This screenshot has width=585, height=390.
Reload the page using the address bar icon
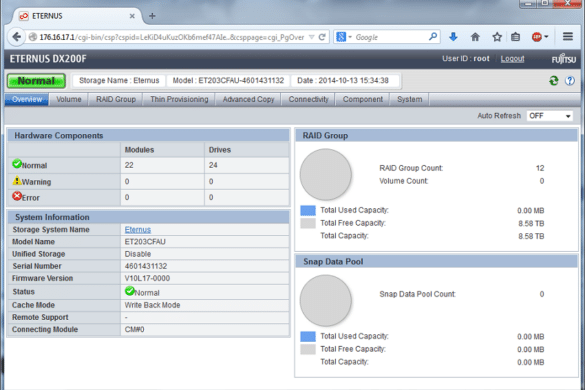[x=322, y=37]
